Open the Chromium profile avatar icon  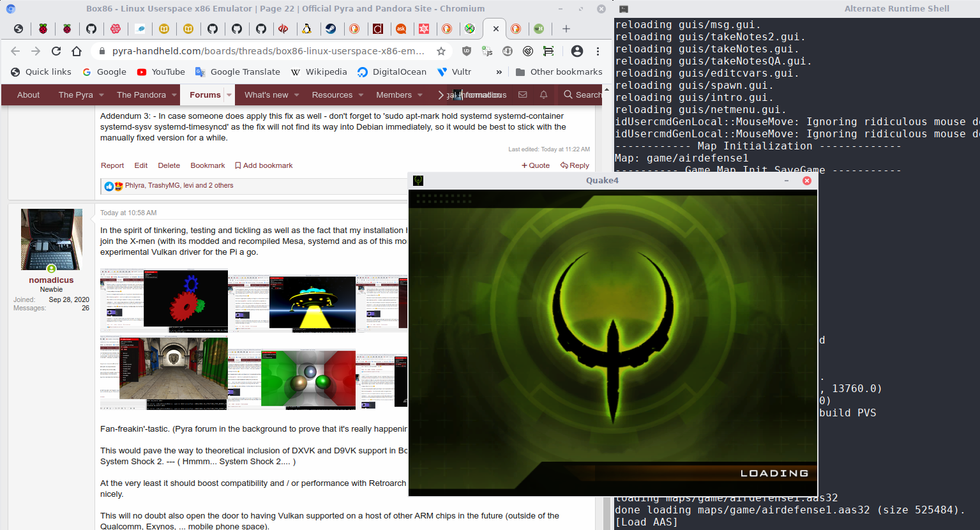point(577,51)
